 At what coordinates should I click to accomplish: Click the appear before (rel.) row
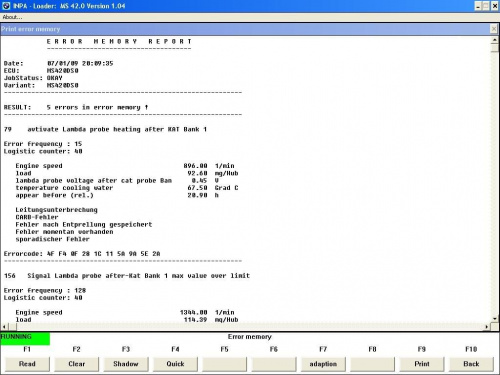click(117, 195)
